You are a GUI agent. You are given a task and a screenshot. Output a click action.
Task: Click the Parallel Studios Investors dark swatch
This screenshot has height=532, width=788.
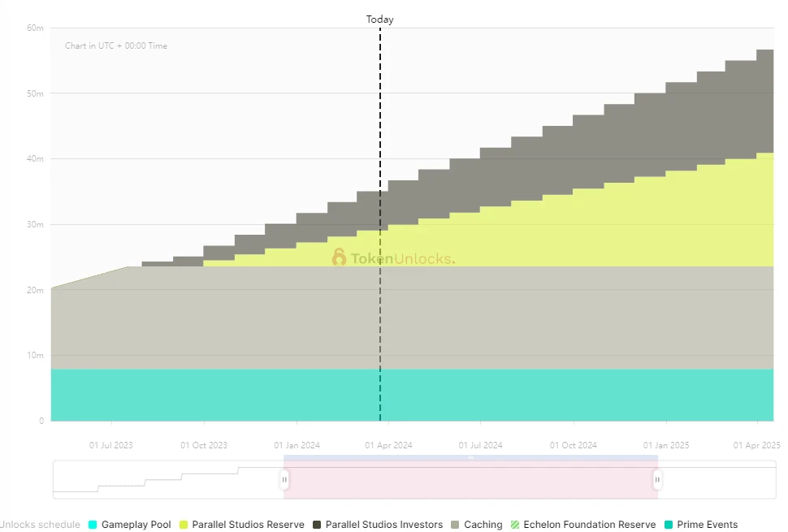click(317, 525)
